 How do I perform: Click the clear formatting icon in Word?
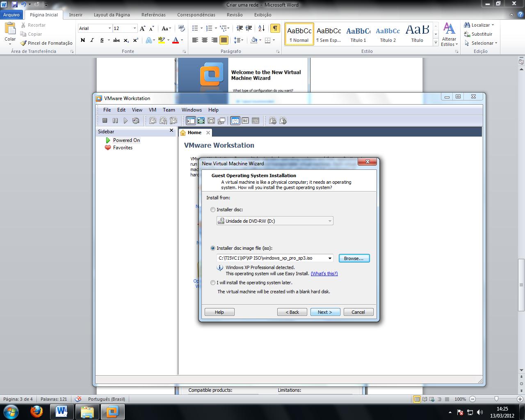(182, 28)
